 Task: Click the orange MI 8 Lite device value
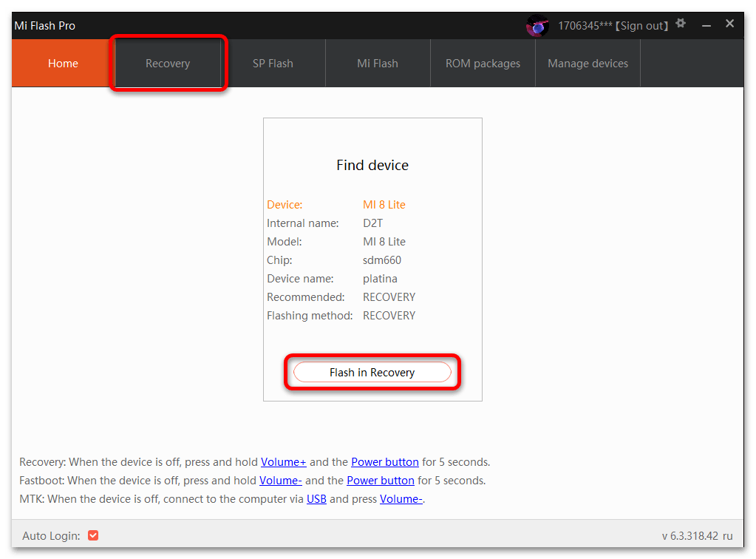coord(384,205)
